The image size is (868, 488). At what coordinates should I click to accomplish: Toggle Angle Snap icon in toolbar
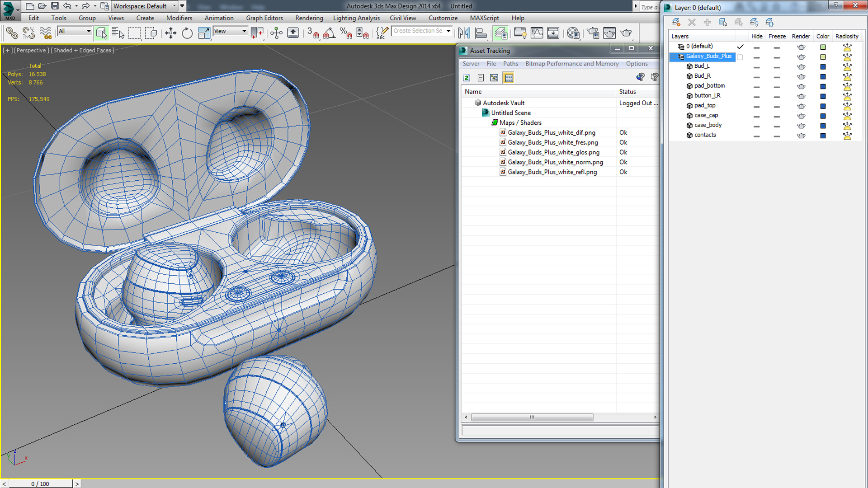click(x=329, y=33)
